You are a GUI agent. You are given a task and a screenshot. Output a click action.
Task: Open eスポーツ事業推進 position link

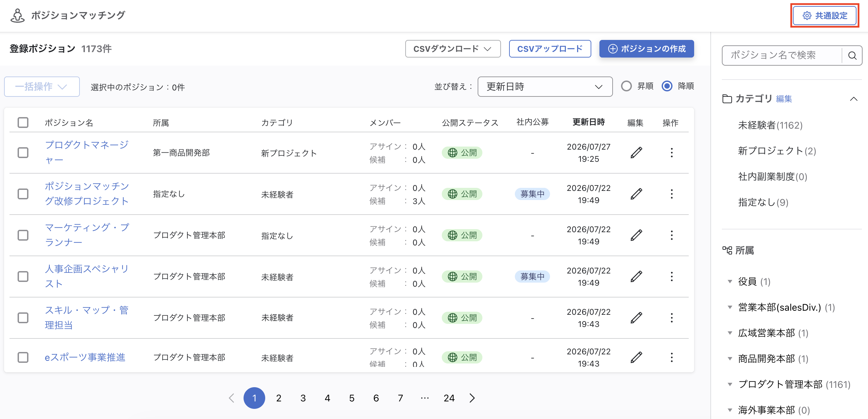click(x=85, y=357)
